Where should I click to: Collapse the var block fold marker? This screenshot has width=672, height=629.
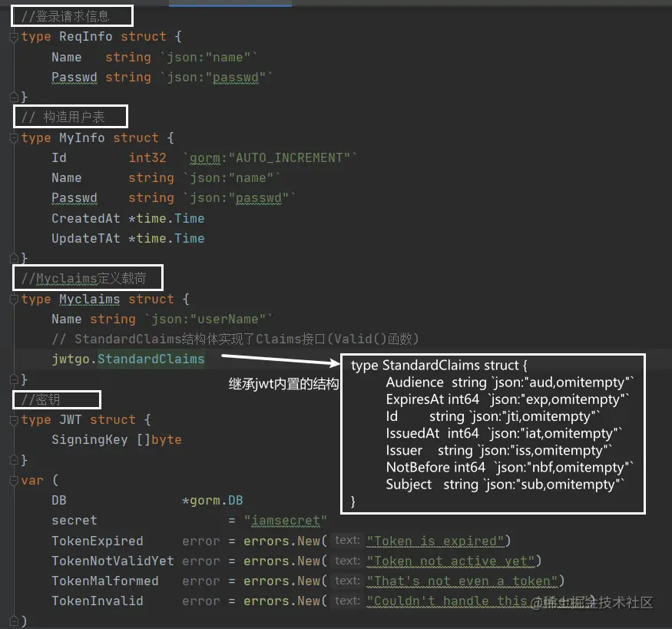[x=14, y=481]
